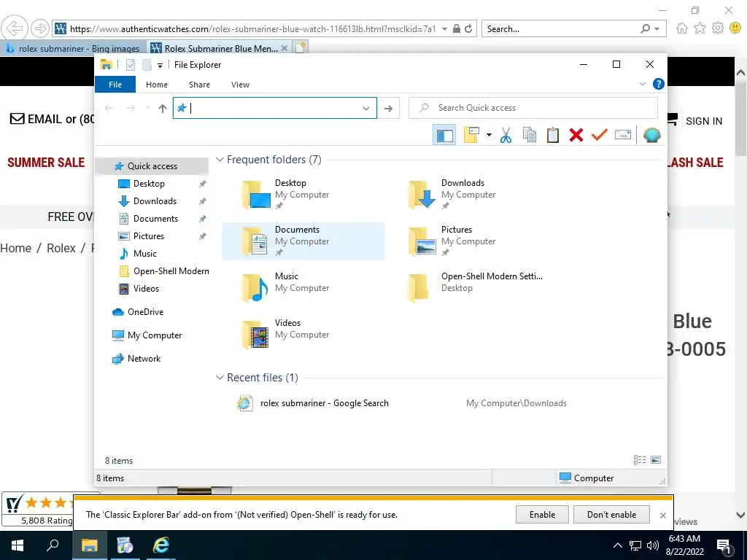Click the taskbar search magnifier

click(53, 545)
